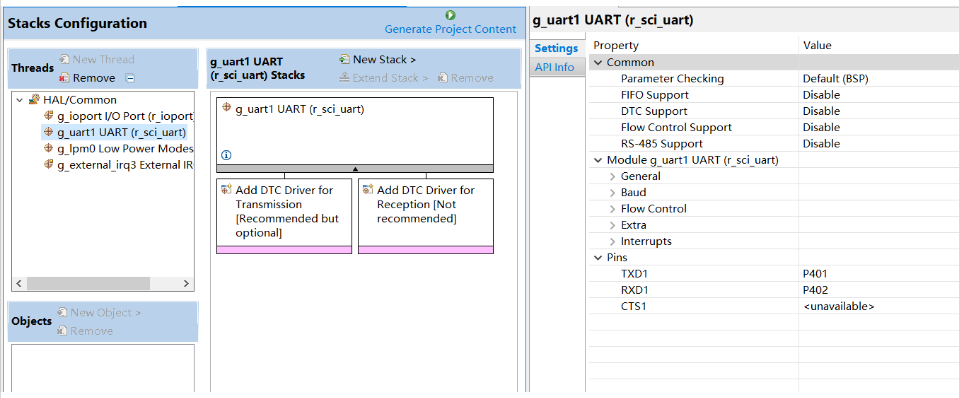Click the Remove stack icon
The image size is (960, 398).
coord(443,78)
